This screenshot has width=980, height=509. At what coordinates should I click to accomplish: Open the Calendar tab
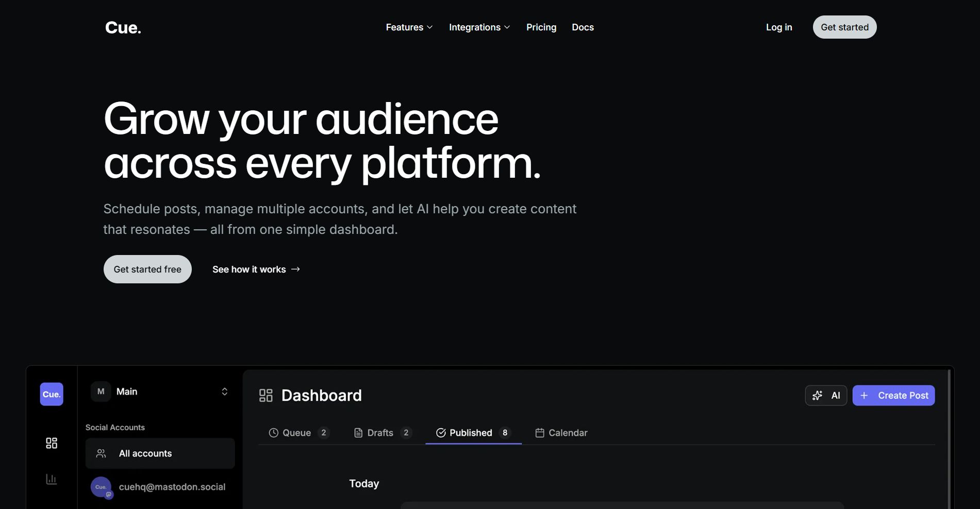coord(561,433)
